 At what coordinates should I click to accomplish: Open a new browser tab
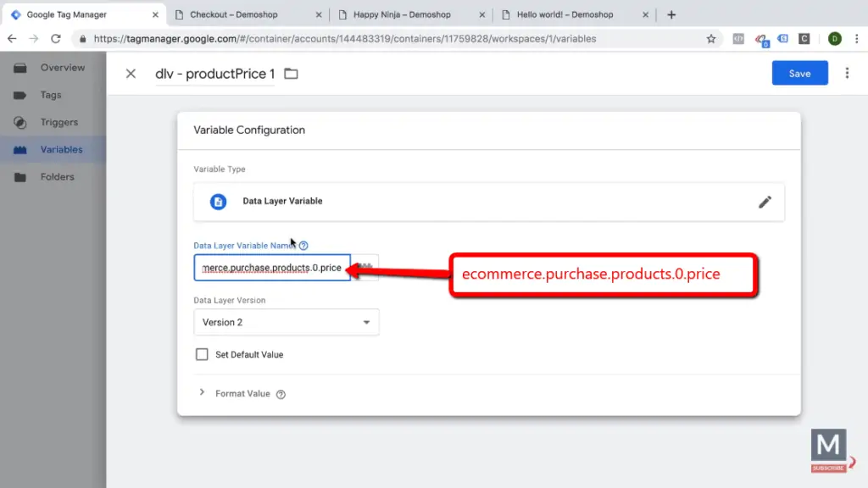(671, 14)
